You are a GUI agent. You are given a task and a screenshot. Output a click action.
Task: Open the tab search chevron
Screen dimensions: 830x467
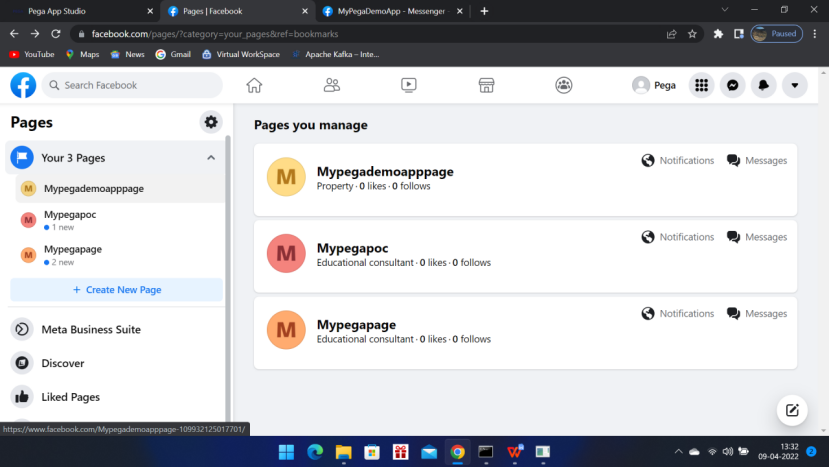[725, 10]
